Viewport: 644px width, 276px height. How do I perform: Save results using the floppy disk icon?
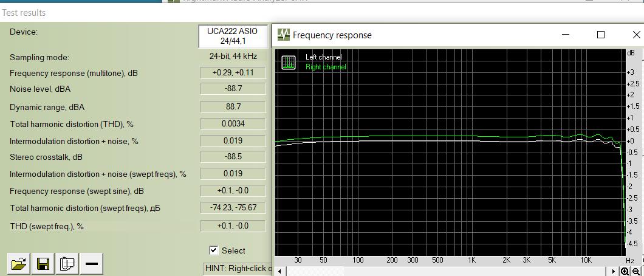click(43, 264)
